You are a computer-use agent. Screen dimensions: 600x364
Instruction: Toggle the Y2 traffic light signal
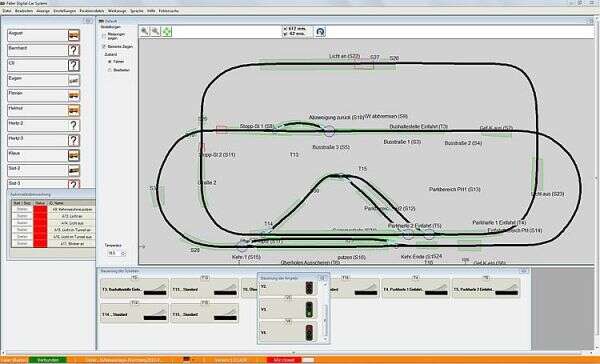click(x=309, y=288)
